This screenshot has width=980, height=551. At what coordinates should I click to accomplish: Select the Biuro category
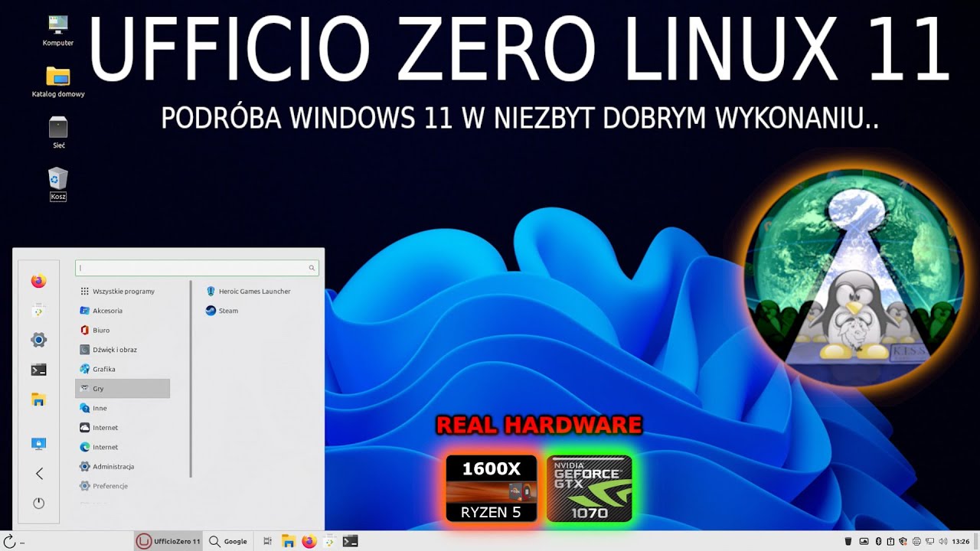coord(122,330)
